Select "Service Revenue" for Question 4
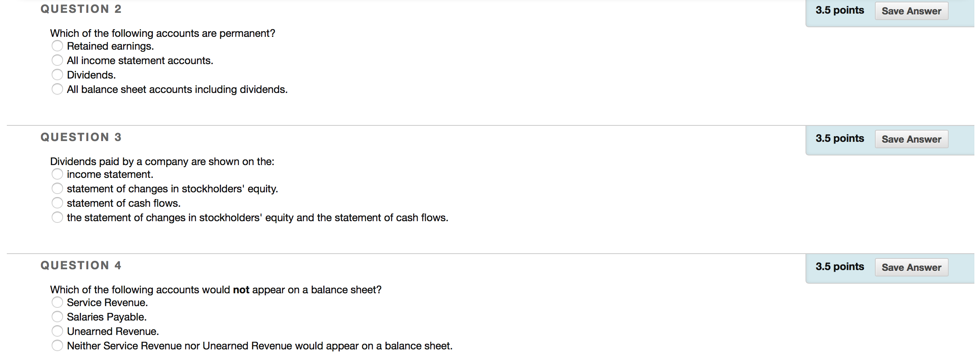 click(57, 302)
